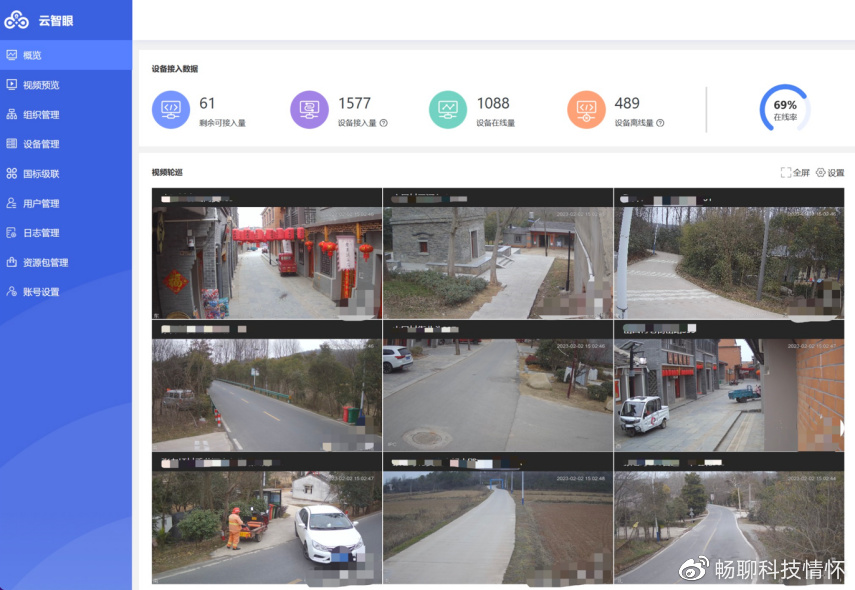This screenshot has width=855, height=590.
Task: Go to 组织管理 section
Action: [65, 115]
